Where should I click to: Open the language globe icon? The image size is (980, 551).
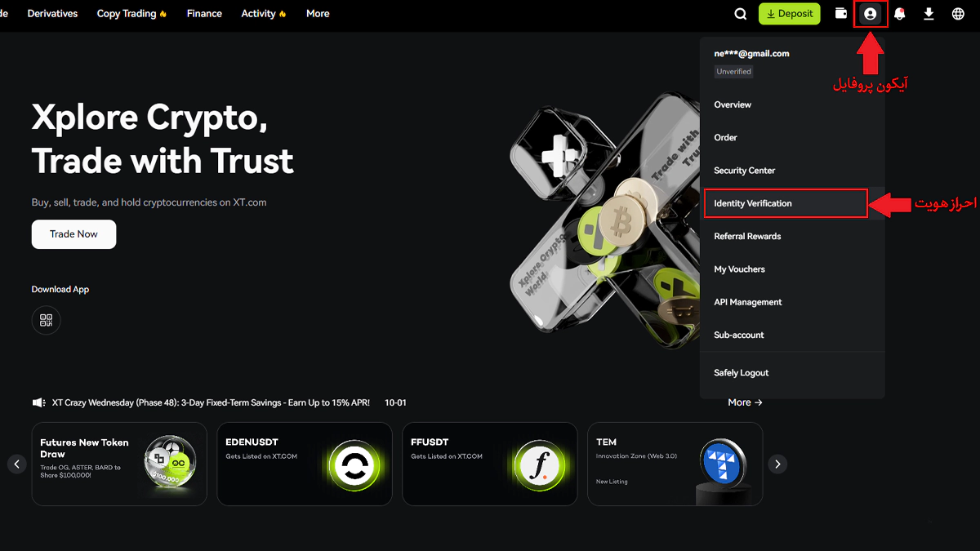958,14
